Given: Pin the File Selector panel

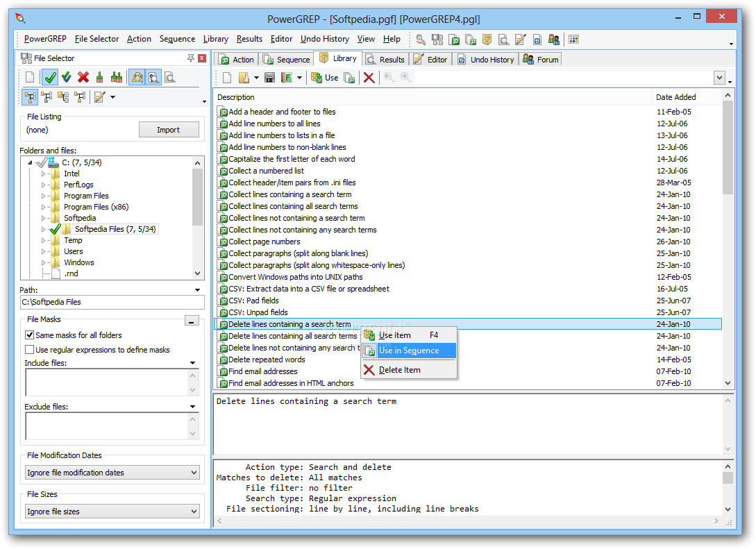Looking at the screenshot, I should click(x=191, y=58).
